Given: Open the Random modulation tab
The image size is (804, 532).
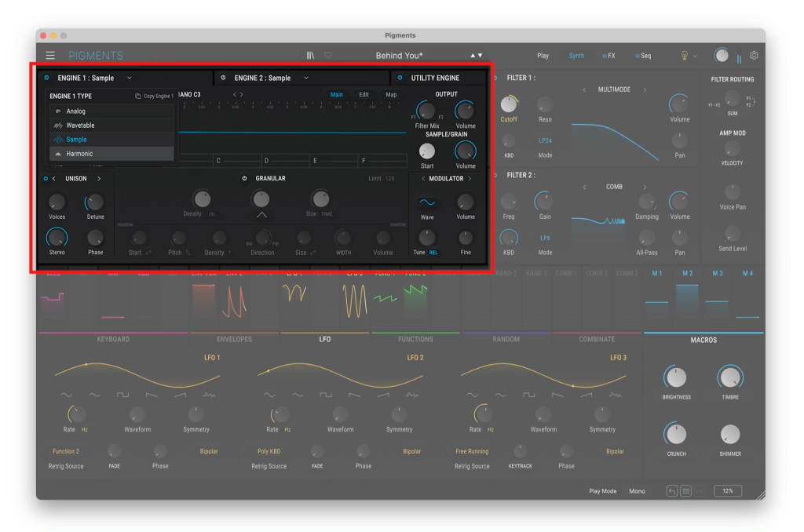Looking at the screenshot, I should (x=506, y=339).
